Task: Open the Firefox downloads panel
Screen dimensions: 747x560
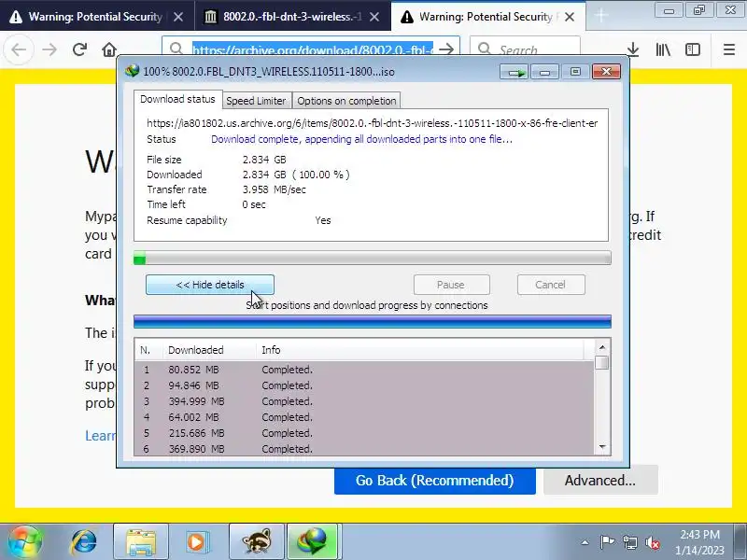Action: (x=633, y=49)
